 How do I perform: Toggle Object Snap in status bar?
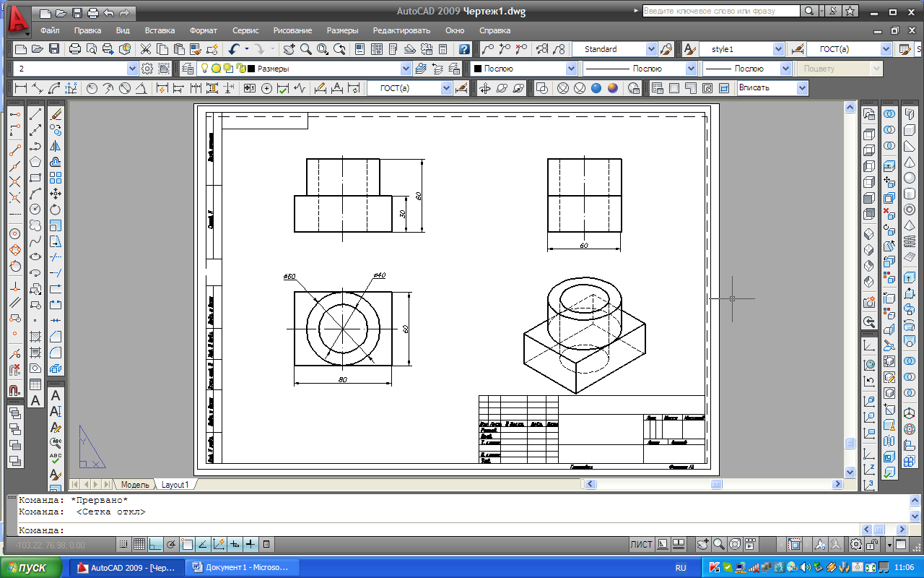(x=187, y=544)
